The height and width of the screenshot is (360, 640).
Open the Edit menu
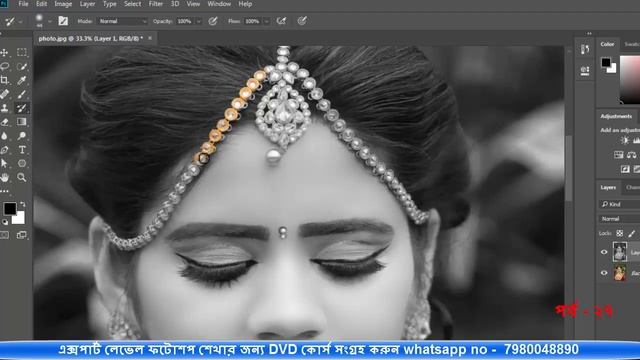point(41,4)
